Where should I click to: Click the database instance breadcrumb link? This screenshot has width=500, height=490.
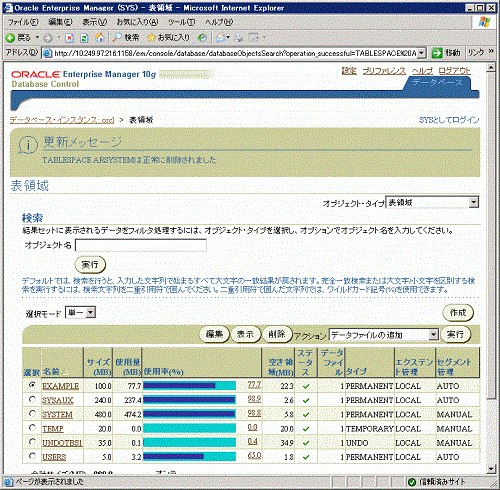point(62,120)
